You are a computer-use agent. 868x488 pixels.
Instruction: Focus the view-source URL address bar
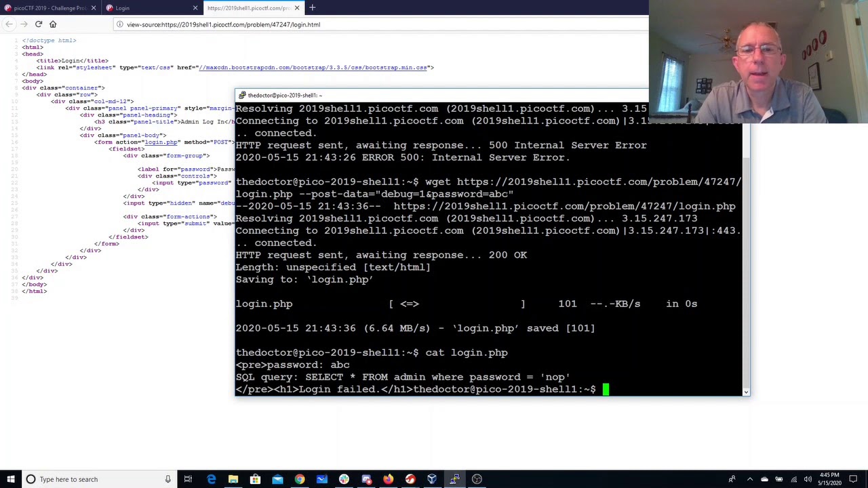coord(380,24)
